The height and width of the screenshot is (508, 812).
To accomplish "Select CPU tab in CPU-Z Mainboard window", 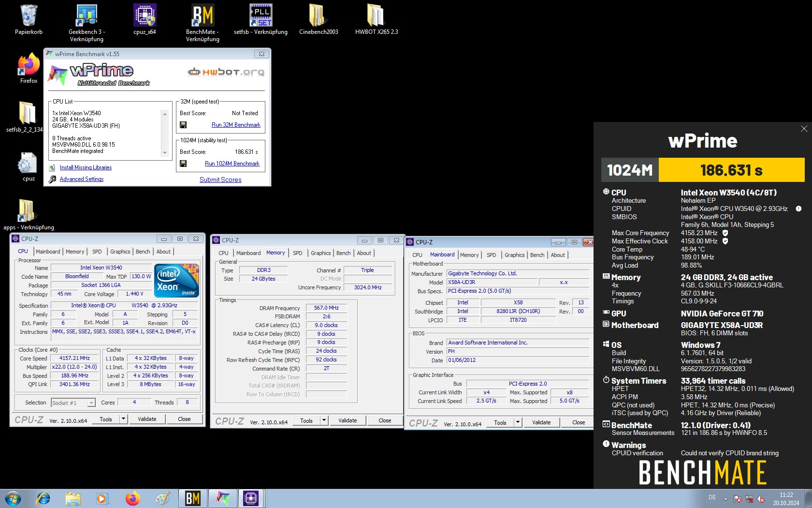I will tap(417, 255).
